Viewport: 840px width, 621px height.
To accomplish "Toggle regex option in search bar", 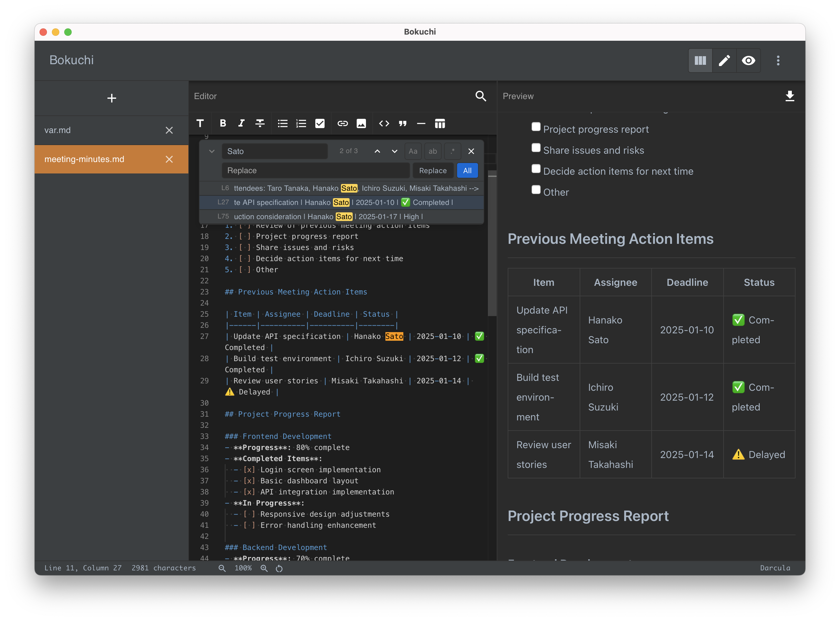I will [x=452, y=151].
